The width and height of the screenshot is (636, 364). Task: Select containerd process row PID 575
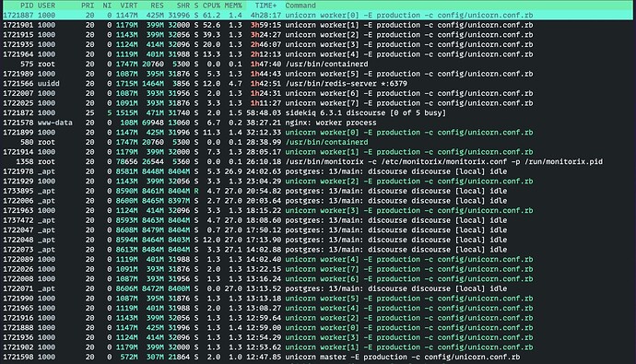(318, 64)
